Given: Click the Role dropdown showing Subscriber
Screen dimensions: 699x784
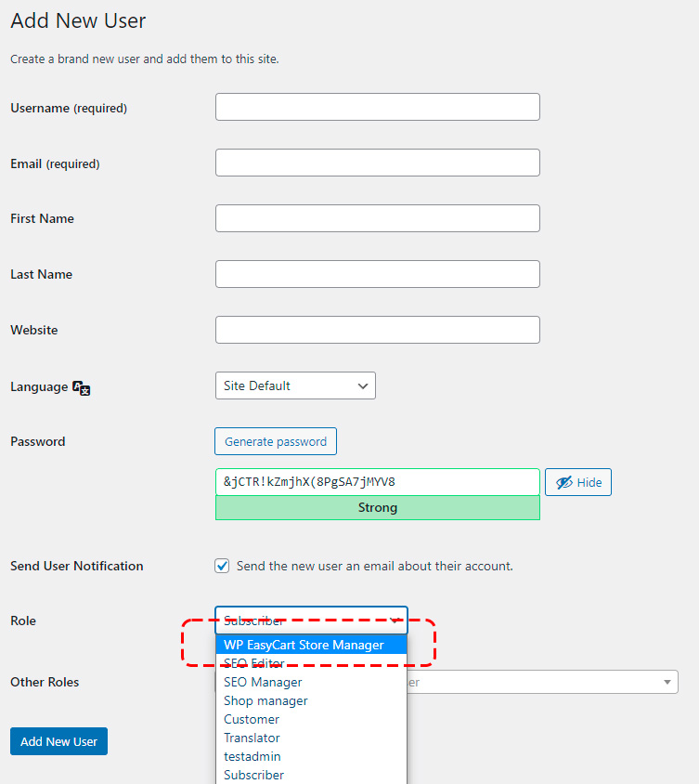Looking at the screenshot, I should click(x=311, y=620).
